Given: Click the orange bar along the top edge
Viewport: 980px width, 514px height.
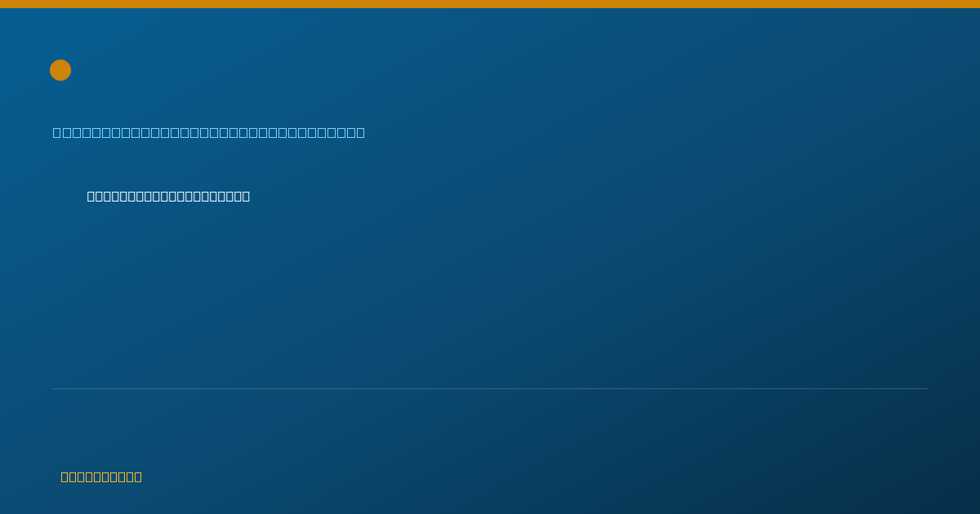Looking at the screenshot, I should pyautogui.click(x=490, y=4).
